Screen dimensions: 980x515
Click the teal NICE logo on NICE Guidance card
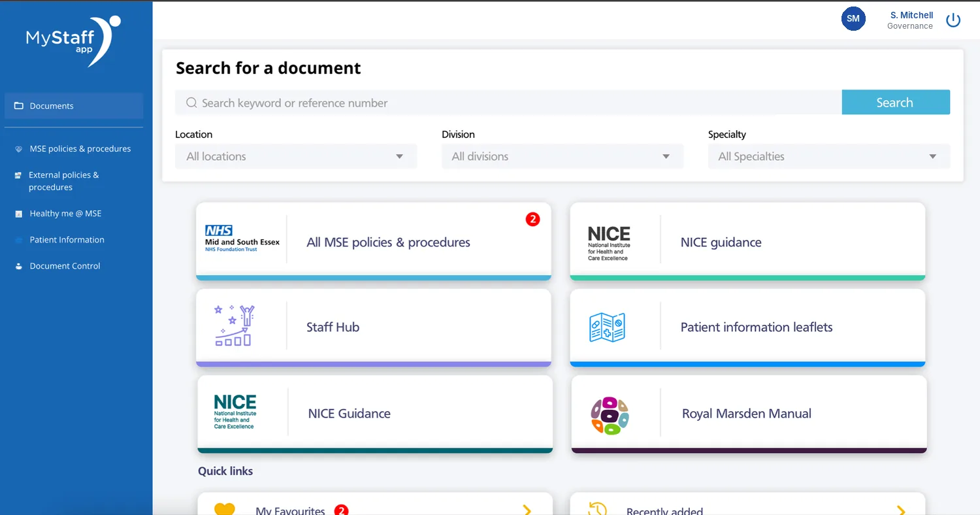pos(235,412)
